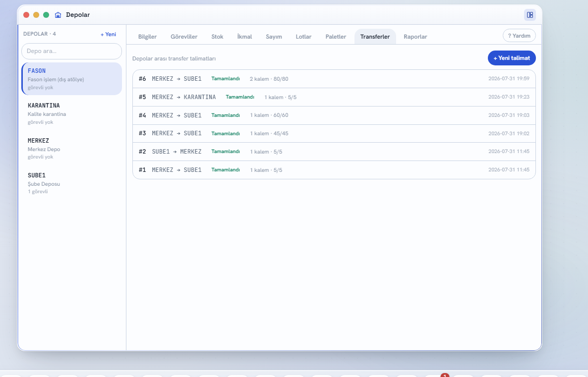
Task: Open transfer #6 MERKEZ → SUBE1
Action: click(x=334, y=79)
